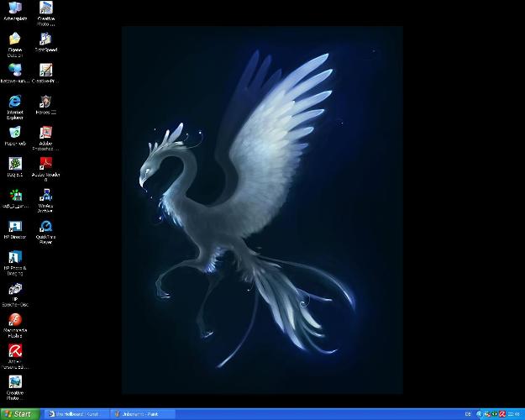Select the Avira antivirus desktop icon
The width and height of the screenshot is (525, 420).
tap(15, 350)
